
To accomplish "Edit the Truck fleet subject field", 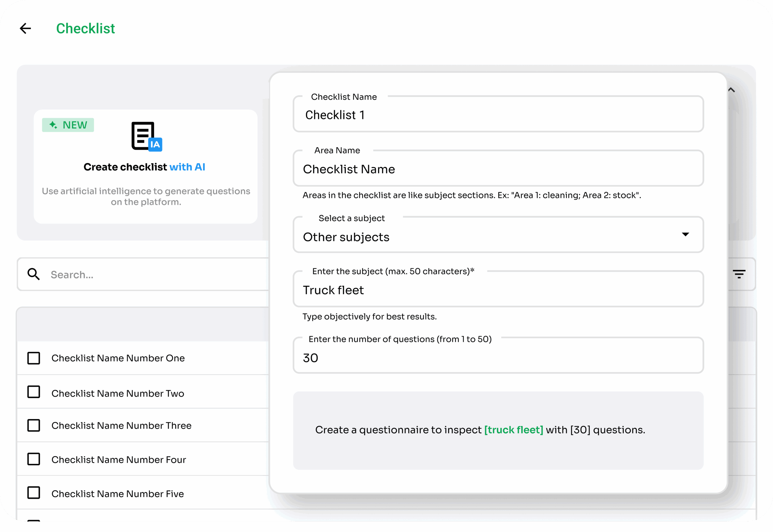I will point(498,290).
